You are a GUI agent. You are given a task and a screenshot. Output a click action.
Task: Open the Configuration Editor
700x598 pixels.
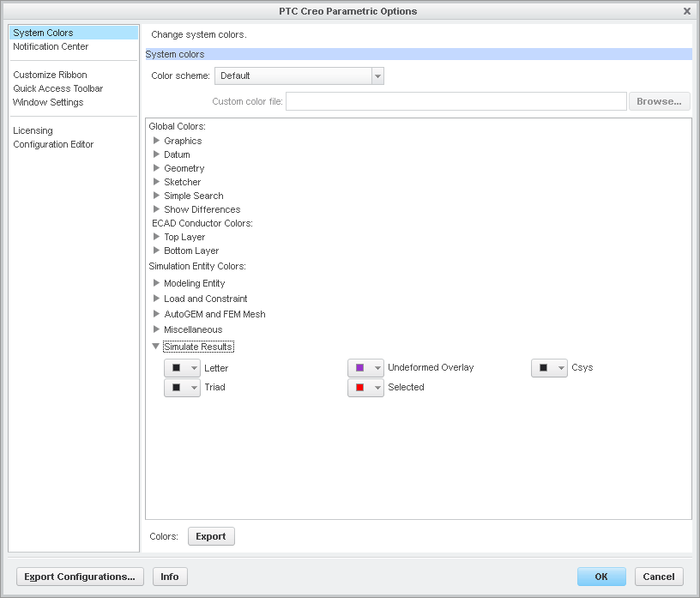click(x=53, y=144)
